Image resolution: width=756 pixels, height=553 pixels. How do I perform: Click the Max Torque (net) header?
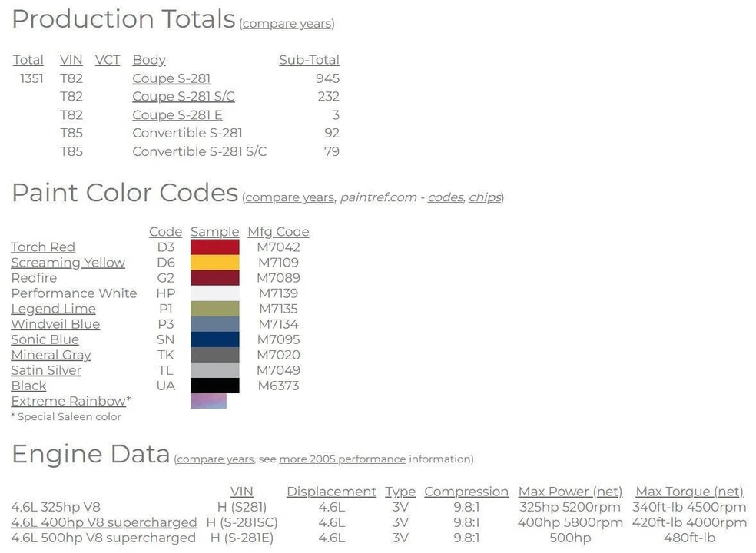click(x=689, y=492)
